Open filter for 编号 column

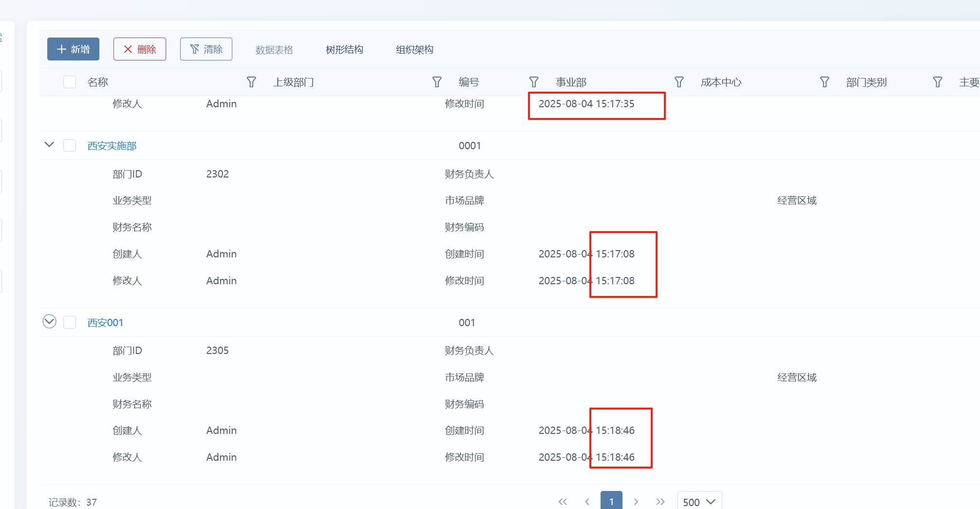click(x=534, y=82)
